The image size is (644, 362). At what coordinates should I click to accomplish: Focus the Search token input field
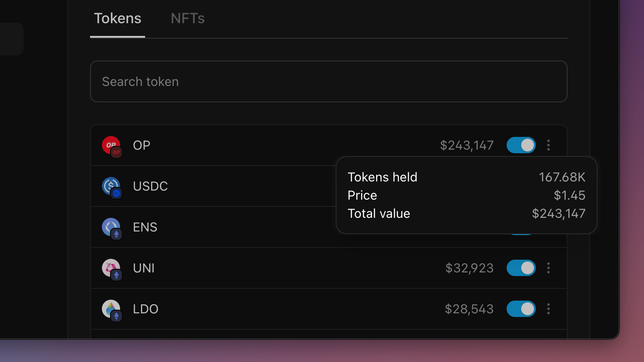point(328,81)
